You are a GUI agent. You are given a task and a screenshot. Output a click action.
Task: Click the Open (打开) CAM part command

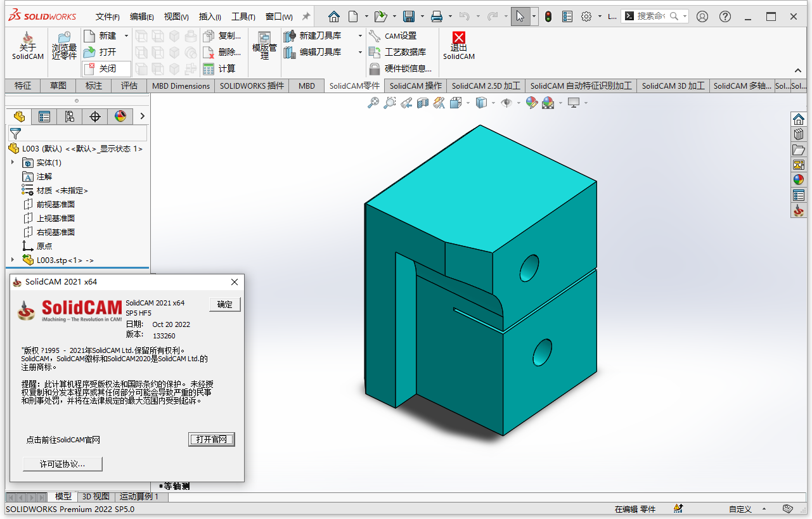point(100,52)
